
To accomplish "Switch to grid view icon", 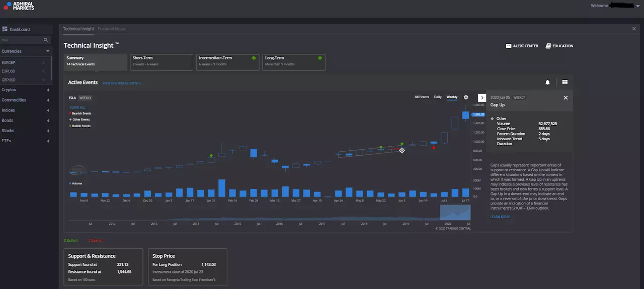I will [x=565, y=82].
